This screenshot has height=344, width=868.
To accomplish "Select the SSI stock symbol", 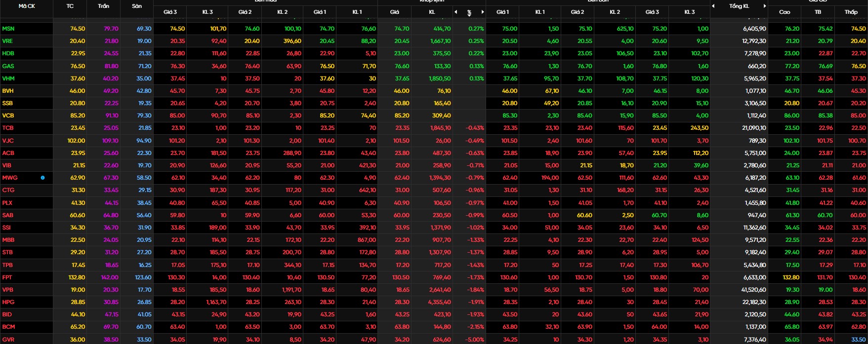I will [x=6, y=228].
